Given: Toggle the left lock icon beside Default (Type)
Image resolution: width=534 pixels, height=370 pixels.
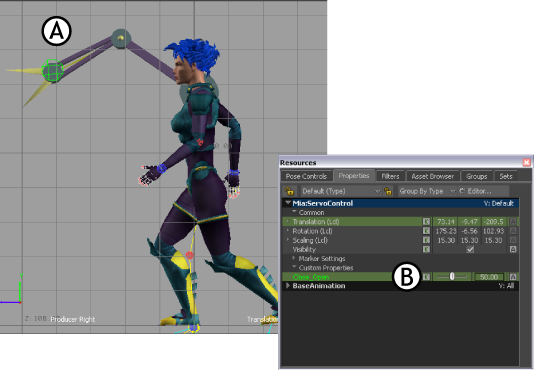Looking at the screenshot, I should pos(289,191).
